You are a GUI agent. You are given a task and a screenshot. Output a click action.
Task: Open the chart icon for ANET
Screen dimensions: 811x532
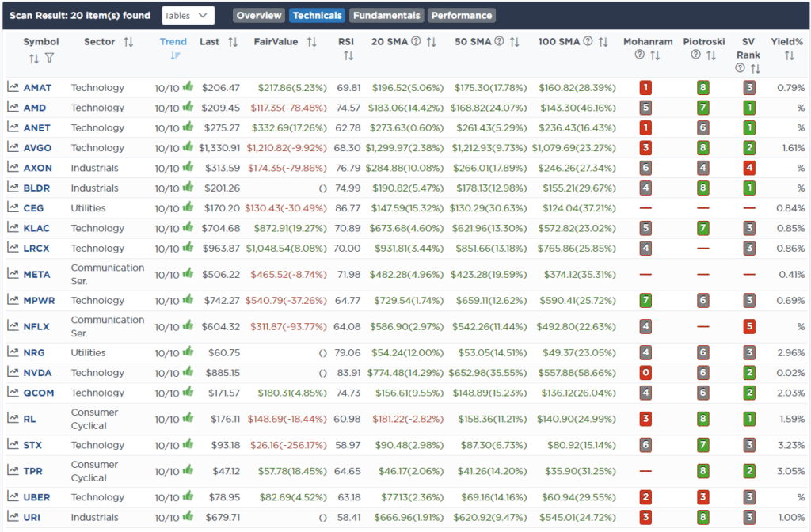click(x=13, y=127)
